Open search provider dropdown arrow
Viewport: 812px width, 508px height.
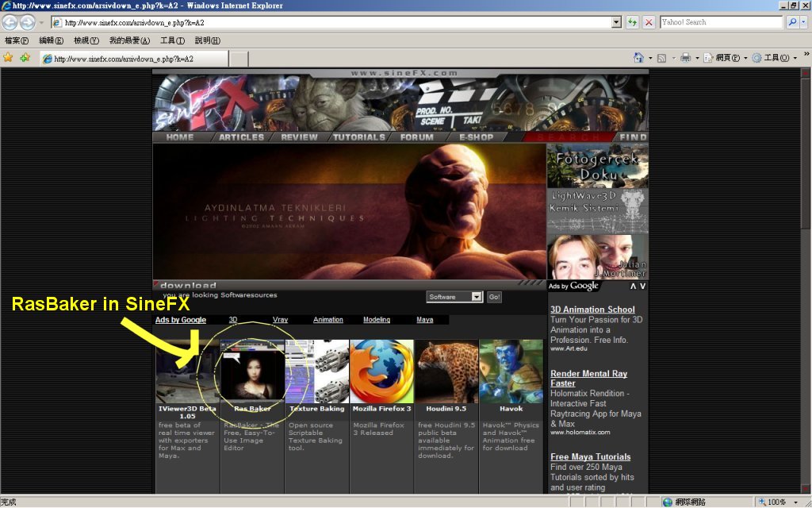tap(803, 22)
